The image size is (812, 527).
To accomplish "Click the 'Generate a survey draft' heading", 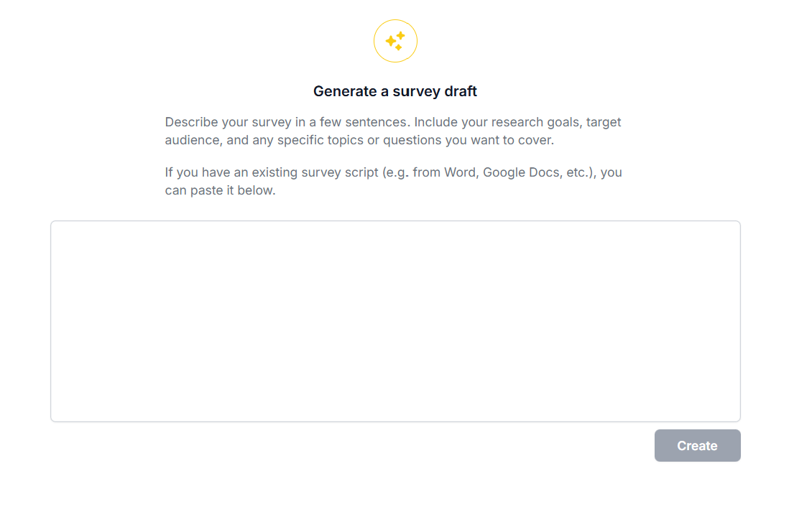I will click(395, 91).
